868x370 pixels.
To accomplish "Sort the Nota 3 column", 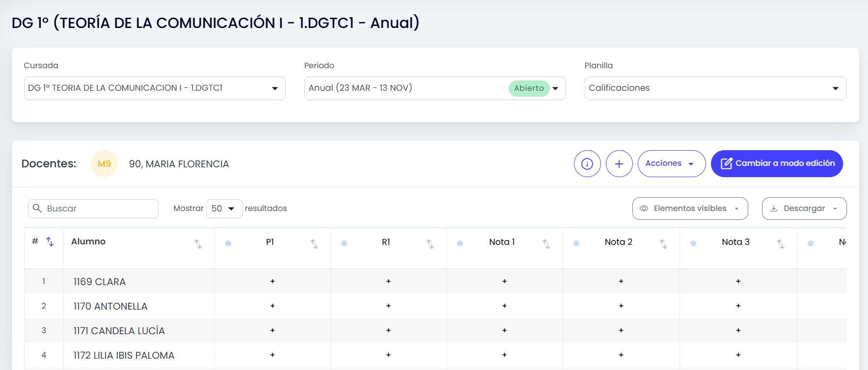I will (781, 244).
